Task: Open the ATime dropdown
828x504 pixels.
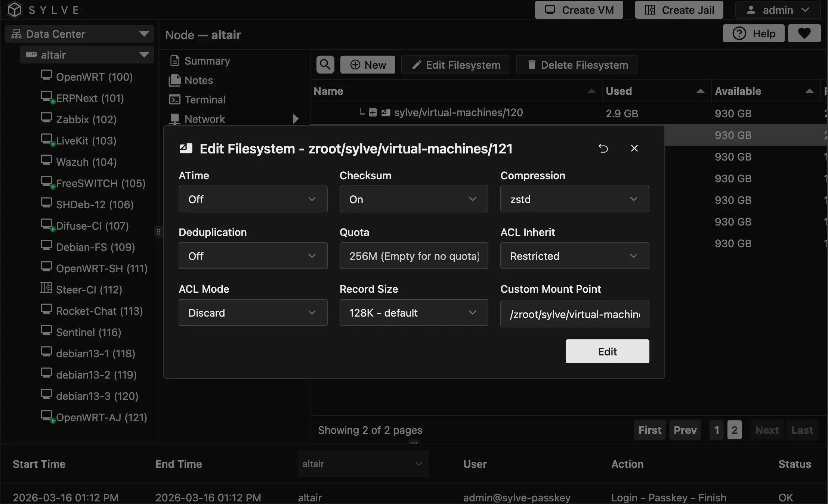Action: 253,199
